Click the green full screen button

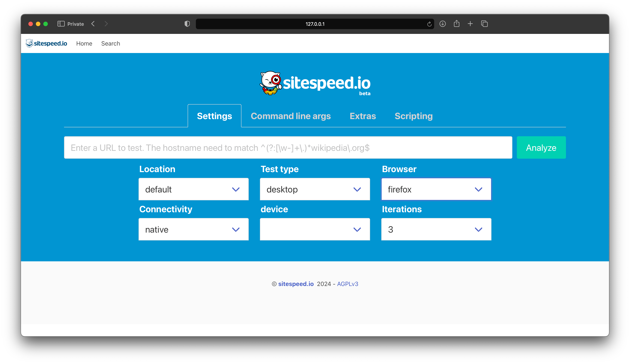pos(46,24)
